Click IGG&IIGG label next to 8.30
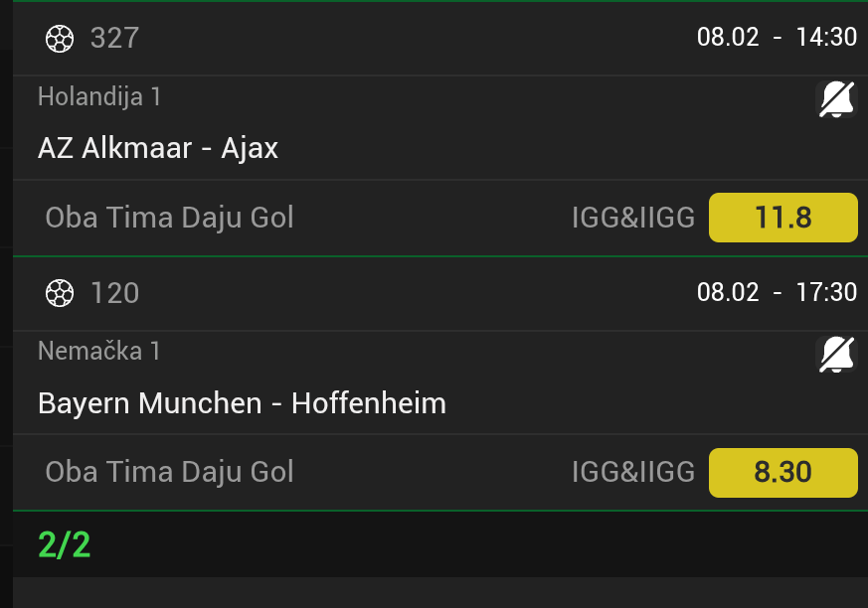Image resolution: width=868 pixels, height=608 pixels. (632, 472)
